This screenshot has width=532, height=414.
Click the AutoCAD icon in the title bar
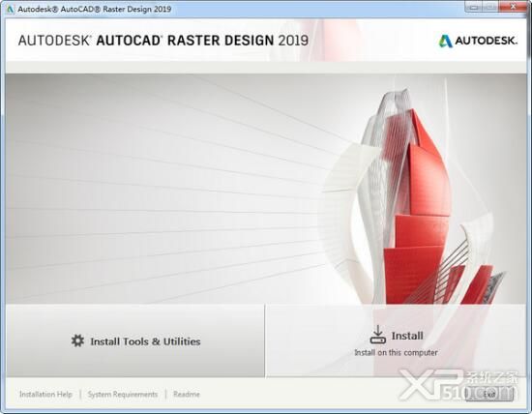11,9
